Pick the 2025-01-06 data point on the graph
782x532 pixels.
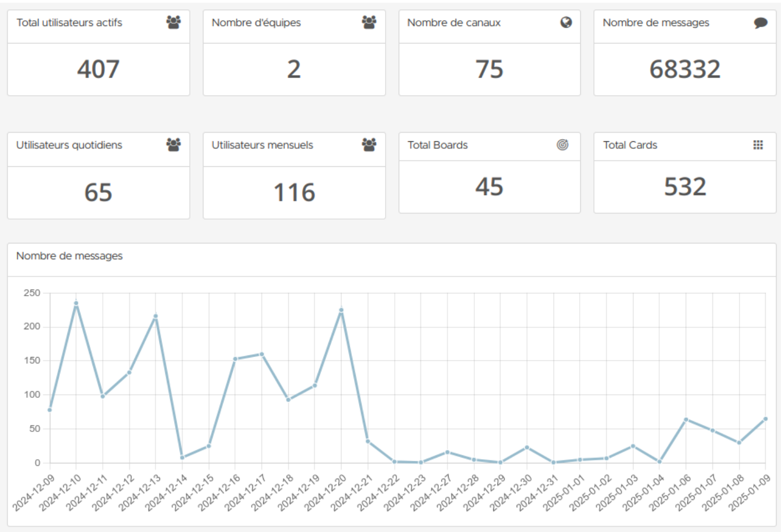coord(686,420)
